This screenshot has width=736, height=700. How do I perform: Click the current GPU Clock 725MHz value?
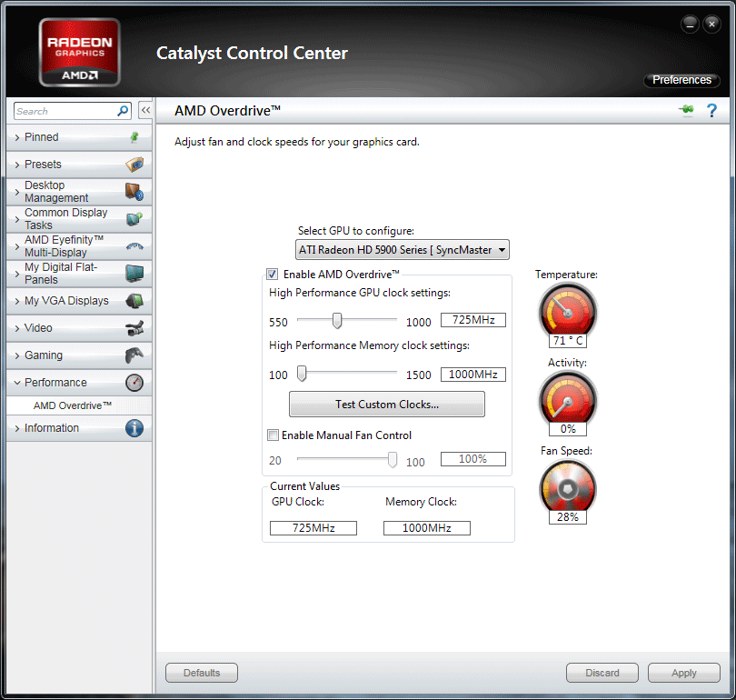[x=313, y=528]
